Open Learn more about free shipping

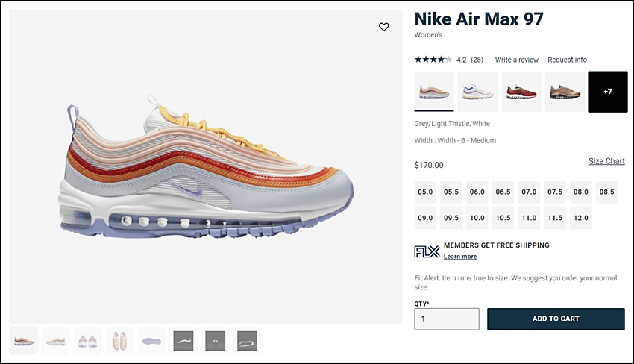(460, 257)
